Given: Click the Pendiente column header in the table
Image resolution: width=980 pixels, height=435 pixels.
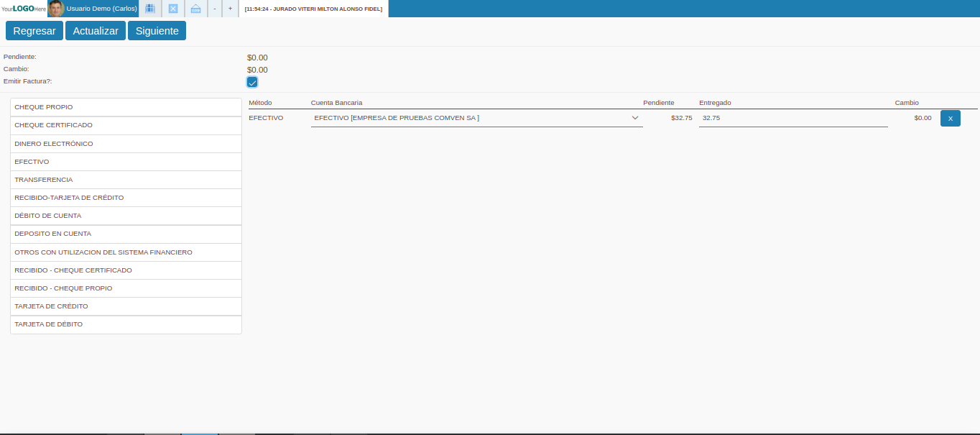Looking at the screenshot, I should [659, 103].
